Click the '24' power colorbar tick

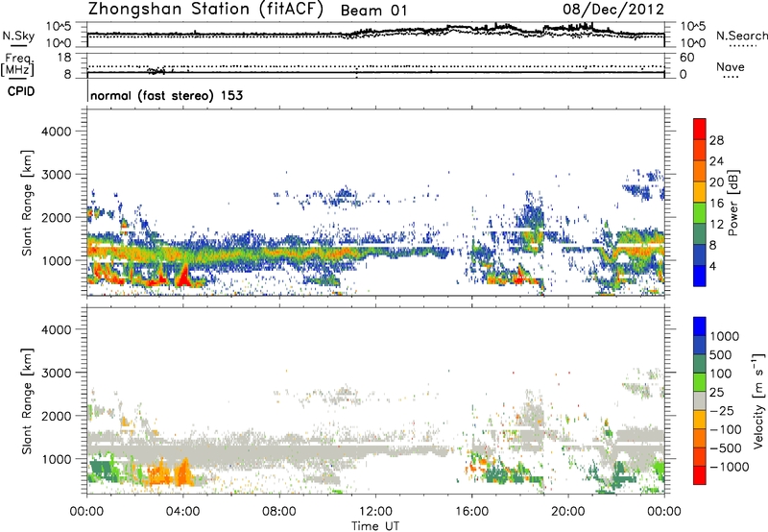(716, 161)
